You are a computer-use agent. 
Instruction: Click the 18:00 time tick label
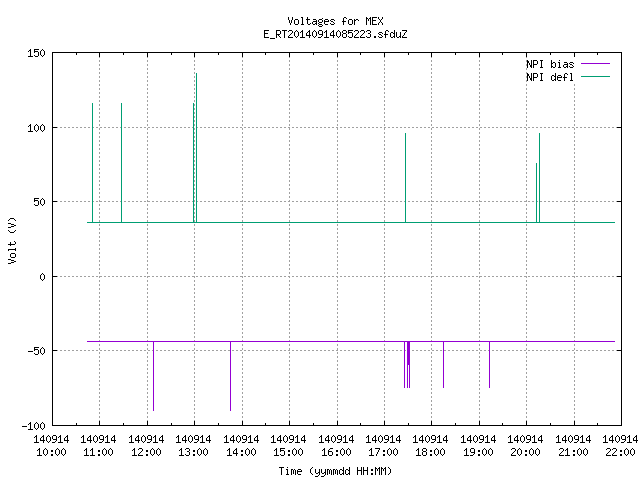coord(430,452)
